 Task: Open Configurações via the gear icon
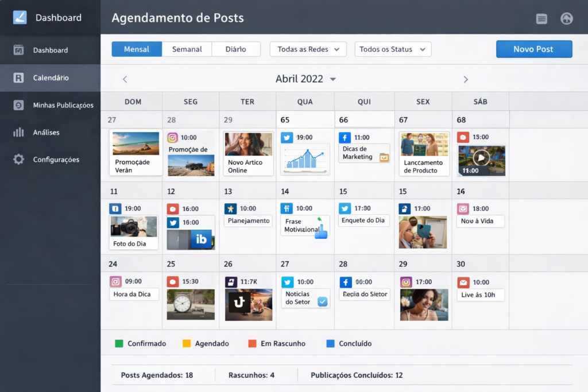(x=18, y=160)
